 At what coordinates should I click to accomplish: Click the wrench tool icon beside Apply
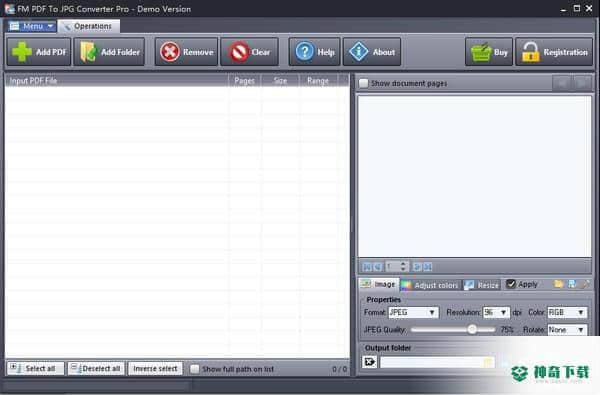coord(585,284)
